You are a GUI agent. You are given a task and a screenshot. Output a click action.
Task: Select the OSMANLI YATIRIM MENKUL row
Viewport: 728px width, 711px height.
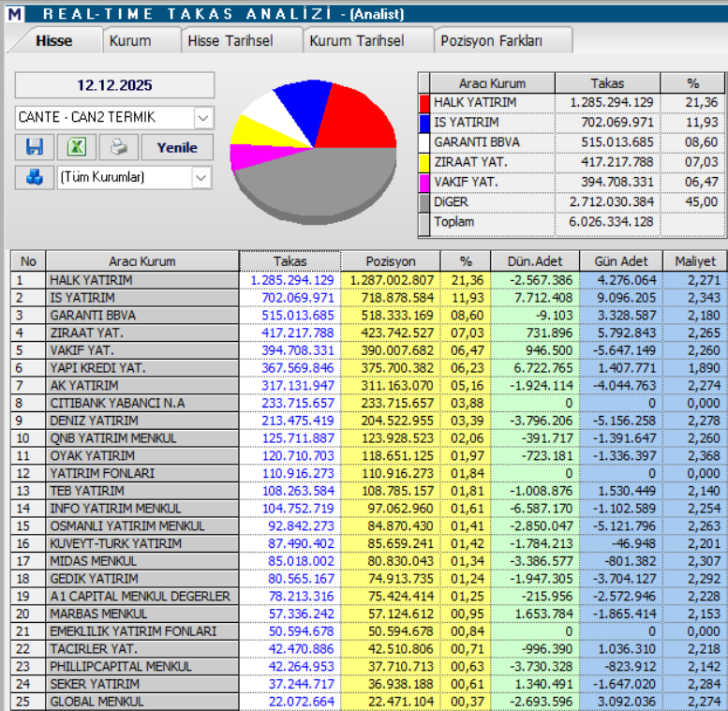click(x=369, y=526)
